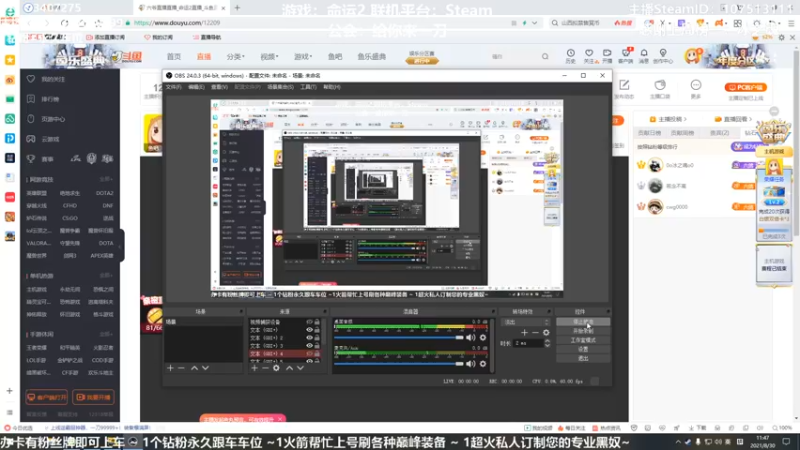Adjust transition 时长 duration stepper
The height and width of the screenshot is (450, 800).
(547, 343)
